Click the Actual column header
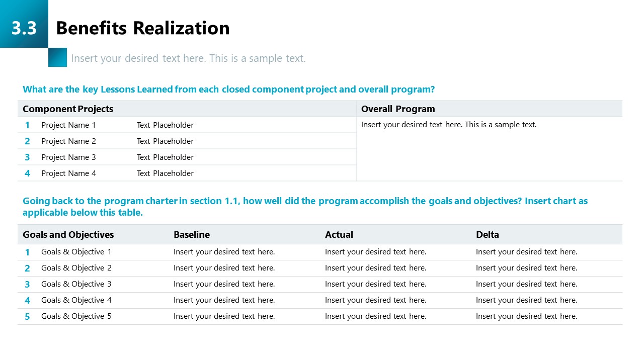This screenshot has width=644, height=362. pyautogui.click(x=339, y=235)
